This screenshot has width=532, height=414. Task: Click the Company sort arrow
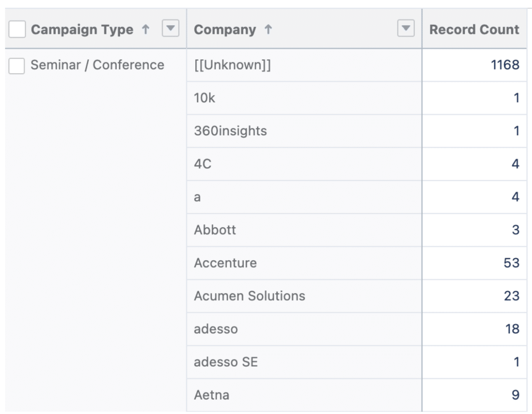(269, 29)
